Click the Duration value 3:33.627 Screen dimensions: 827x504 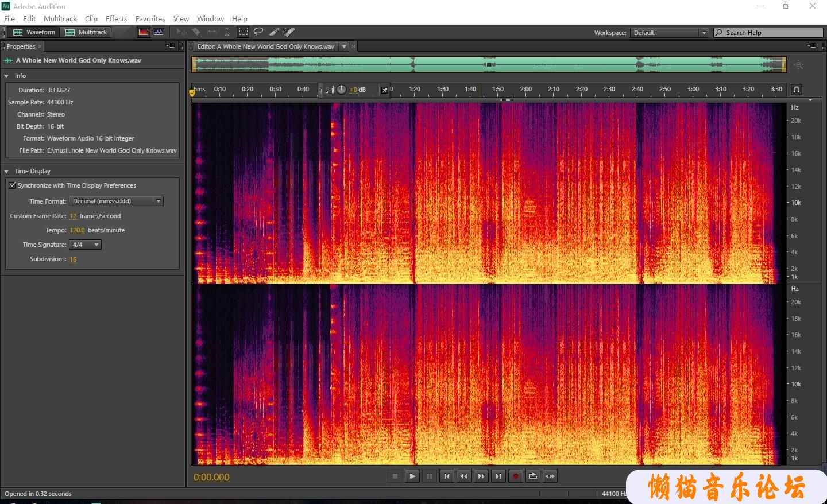click(59, 90)
